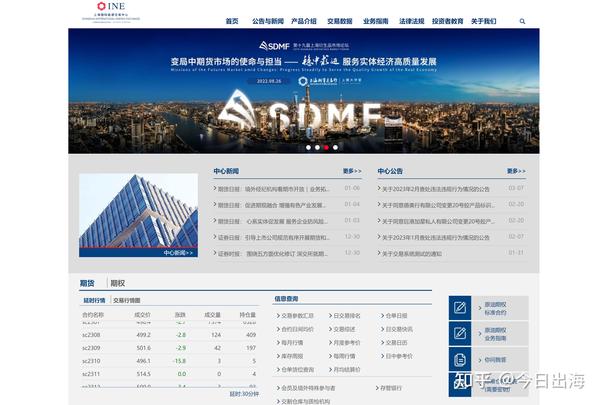Open announcement 关于交易系统测试的通知
The width and height of the screenshot is (600, 405).
[x=410, y=253]
